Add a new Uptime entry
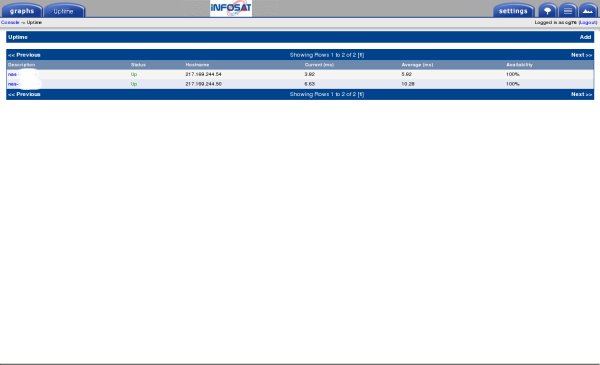This screenshot has height=365, width=600. pos(585,37)
